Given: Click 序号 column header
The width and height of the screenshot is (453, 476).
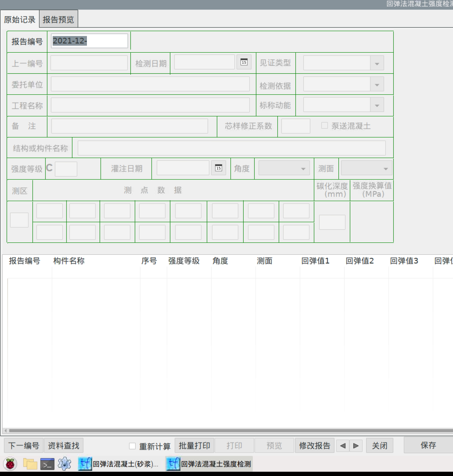Looking at the screenshot, I should point(149,261).
